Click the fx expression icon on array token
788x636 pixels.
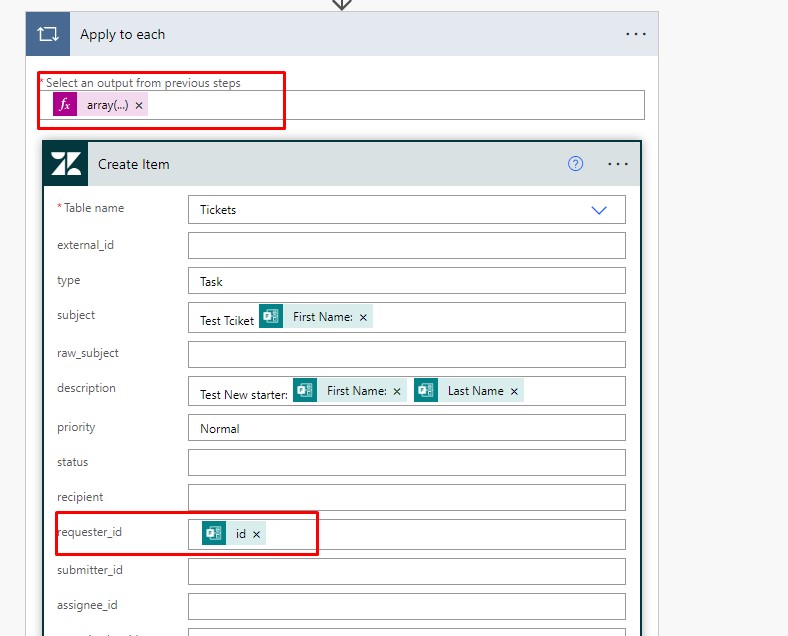(x=65, y=105)
